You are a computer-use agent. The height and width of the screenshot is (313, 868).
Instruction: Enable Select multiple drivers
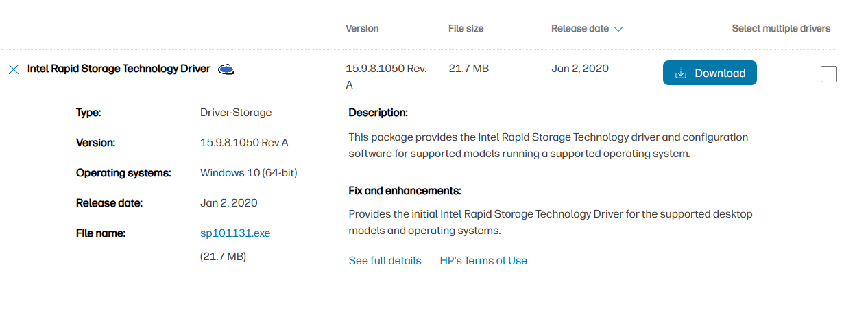click(x=780, y=29)
